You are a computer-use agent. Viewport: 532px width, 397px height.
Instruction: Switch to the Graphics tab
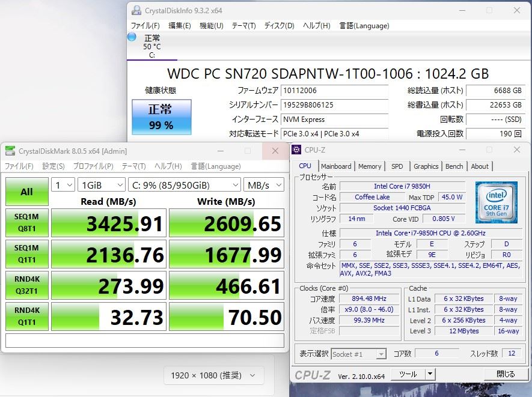[x=426, y=166]
